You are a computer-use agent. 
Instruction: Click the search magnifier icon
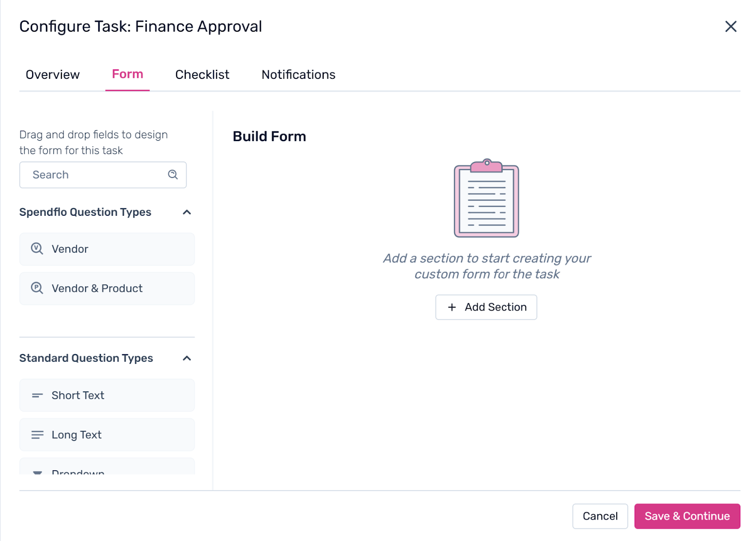[x=173, y=175]
